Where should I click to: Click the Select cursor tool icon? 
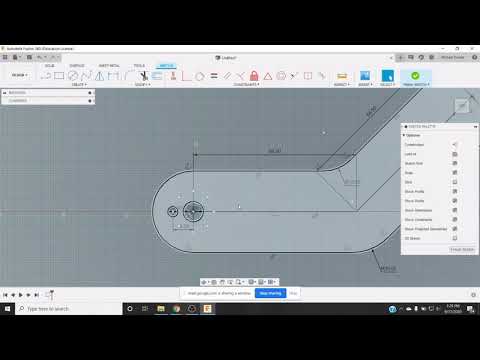pyautogui.click(x=387, y=76)
